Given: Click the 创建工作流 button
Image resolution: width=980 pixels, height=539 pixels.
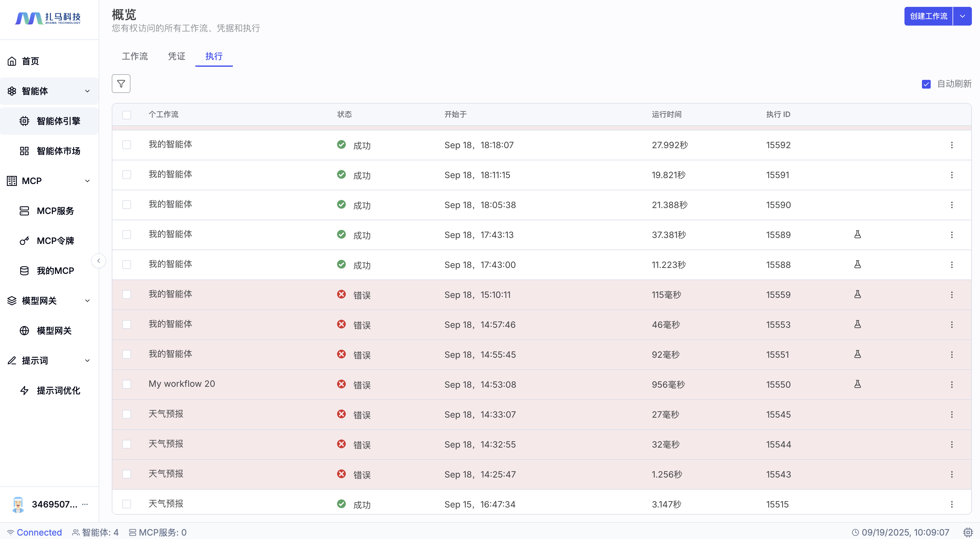Looking at the screenshot, I should [928, 16].
